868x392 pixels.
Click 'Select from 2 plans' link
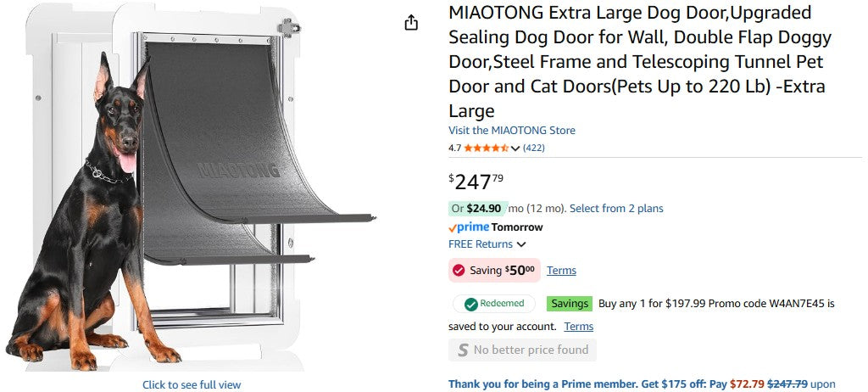[616, 209]
